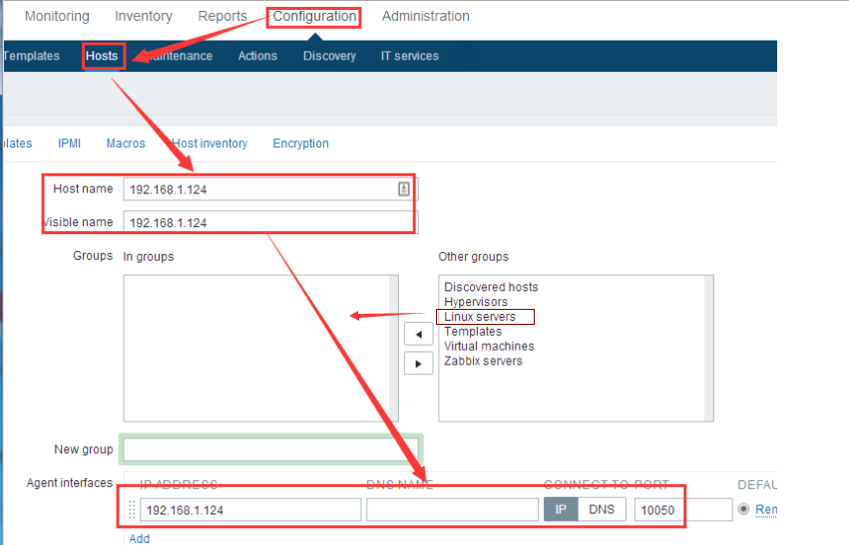Move selected group left with arrow button
Screen dimensions: 849x545
point(419,334)
